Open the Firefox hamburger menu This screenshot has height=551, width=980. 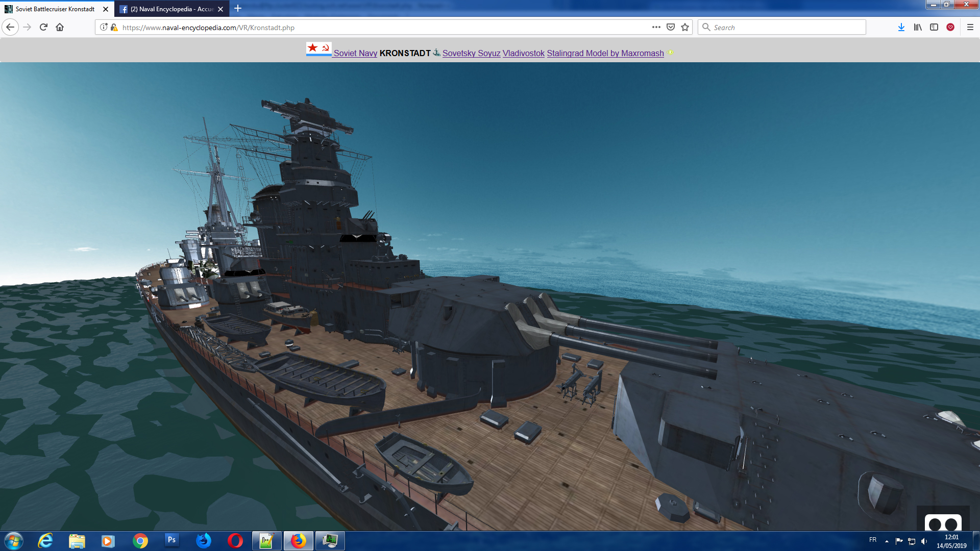click(970, 28)
